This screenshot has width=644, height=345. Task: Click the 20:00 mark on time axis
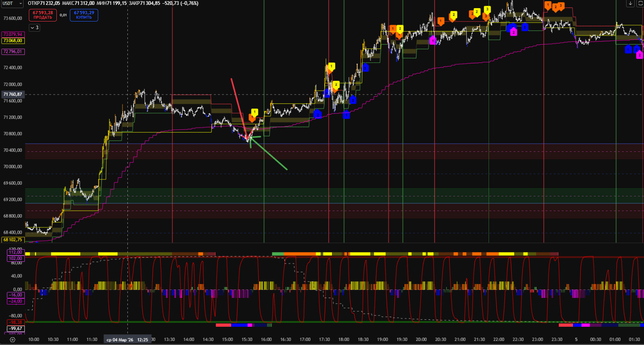point(421,340)
